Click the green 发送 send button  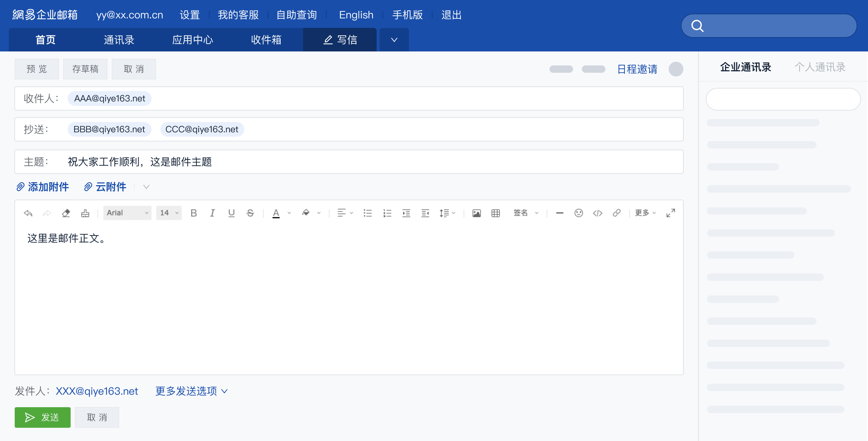click(43, 417)
